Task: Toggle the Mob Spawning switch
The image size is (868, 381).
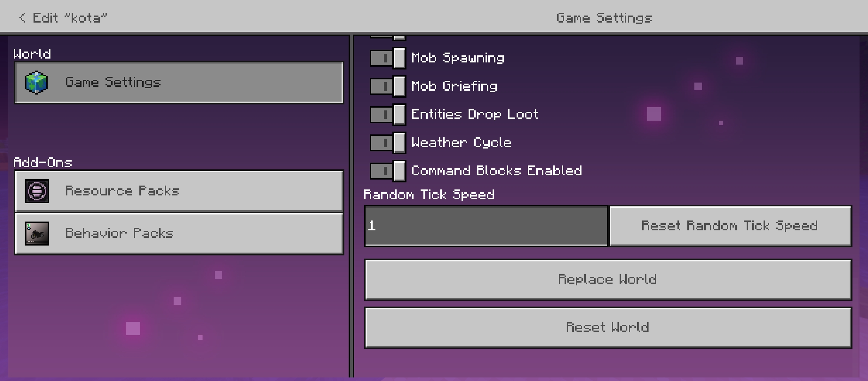Action: click(x=388, y=58)
